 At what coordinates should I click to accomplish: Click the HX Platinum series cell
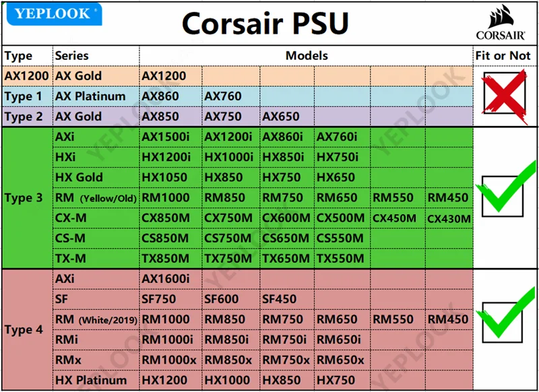tap(90, 380)
